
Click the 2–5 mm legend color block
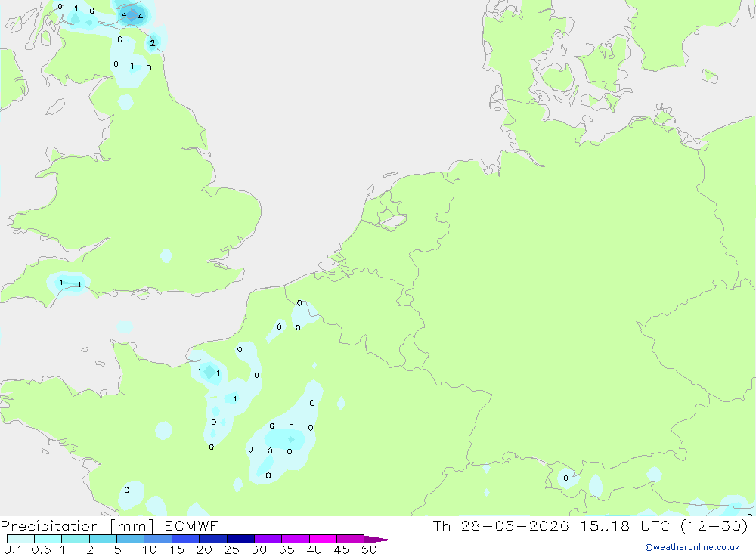pyautogui.click(x=103, y=539)
